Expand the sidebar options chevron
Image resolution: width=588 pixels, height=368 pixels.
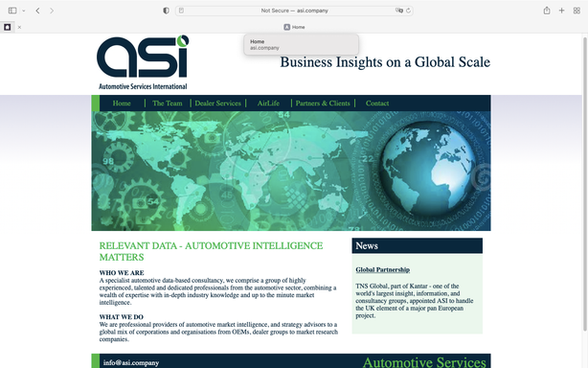click(x=24, y=11)
